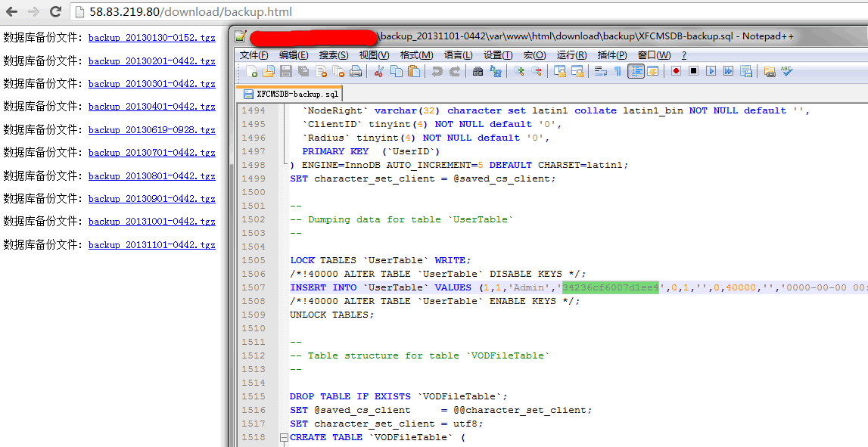Open the 窗口(W) menu
This screenshot has width=868, height=447.
655,54
